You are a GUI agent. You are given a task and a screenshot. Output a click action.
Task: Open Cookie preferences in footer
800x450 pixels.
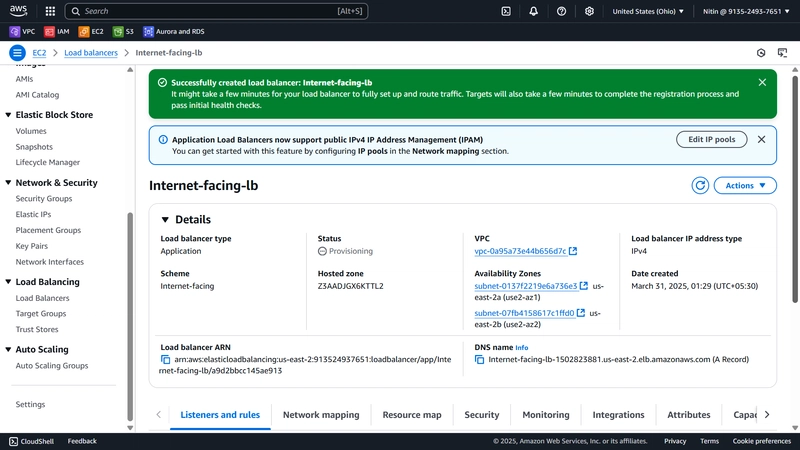(x=762, y=441)
